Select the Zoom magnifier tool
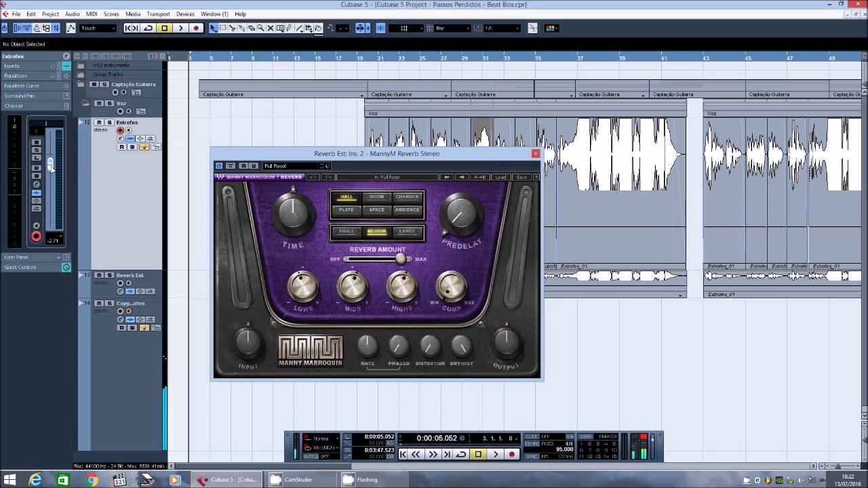868x488 pixels. click(260, 28)
